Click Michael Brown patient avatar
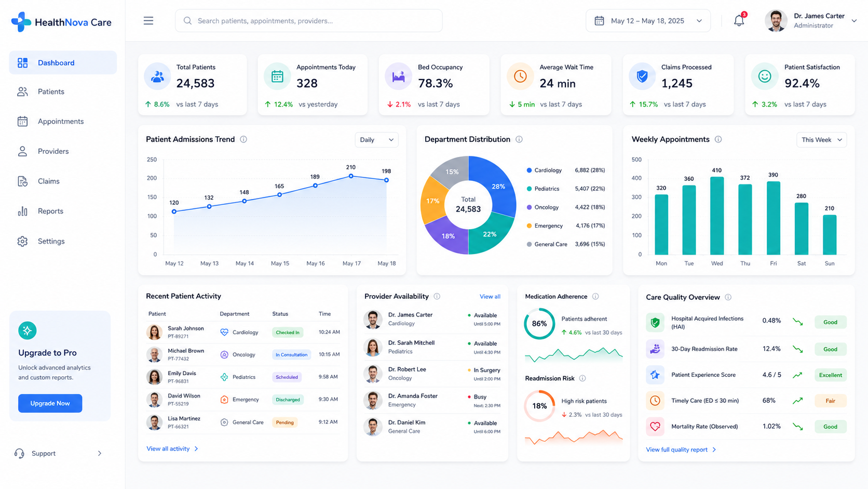 coord(154,355)
